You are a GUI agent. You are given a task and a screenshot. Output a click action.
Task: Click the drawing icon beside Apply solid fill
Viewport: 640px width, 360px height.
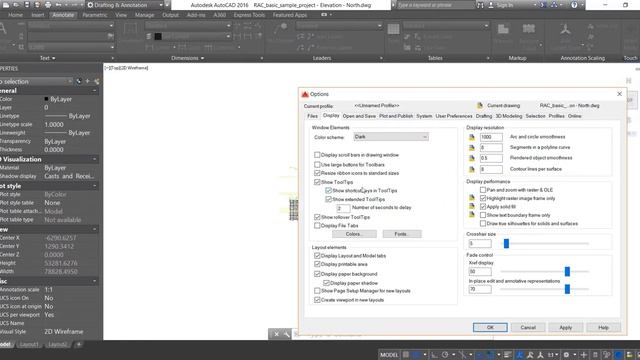coord(472,207)
